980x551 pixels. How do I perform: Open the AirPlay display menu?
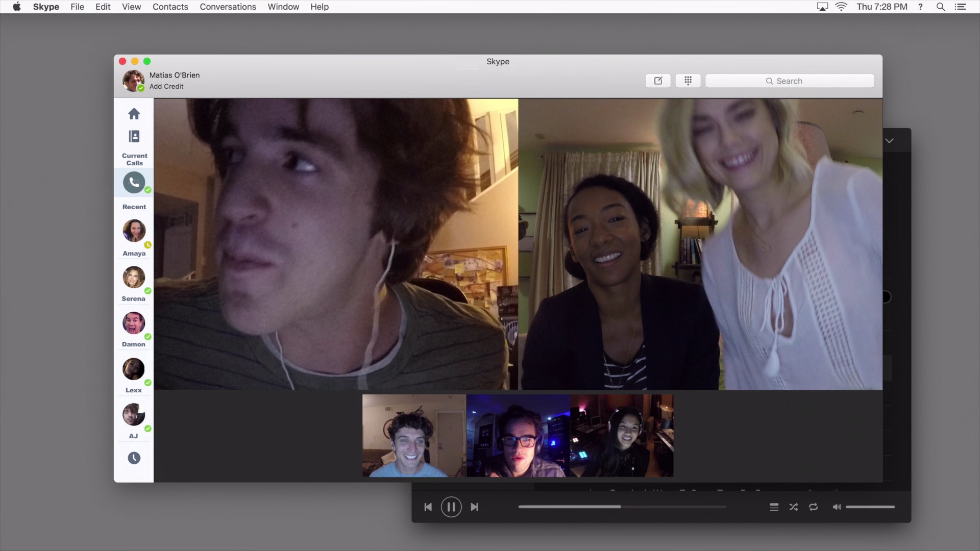tap(822, 7)
